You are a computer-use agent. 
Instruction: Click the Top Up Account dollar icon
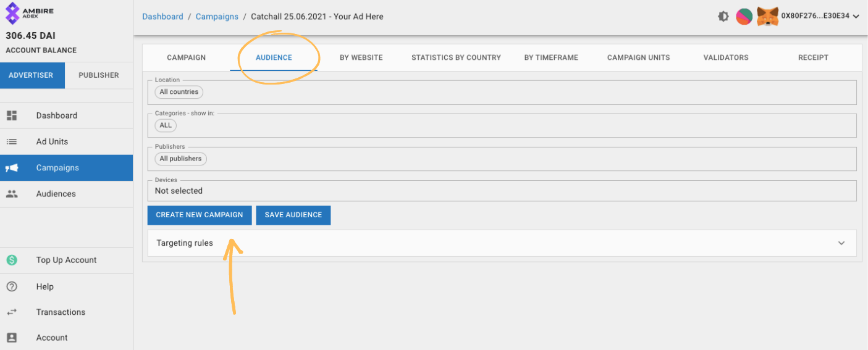click(12, 260)
